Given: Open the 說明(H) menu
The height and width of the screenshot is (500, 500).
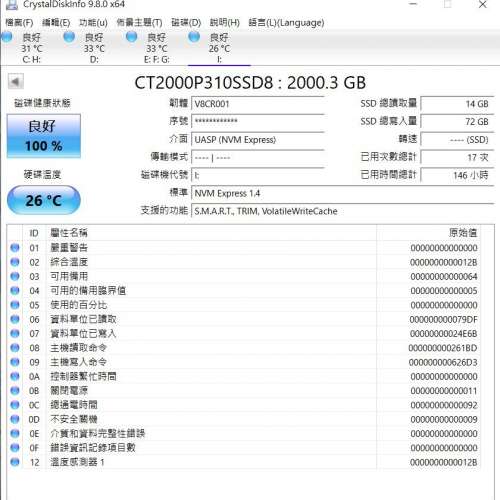Looking at the screenshot, I should 225,23.
